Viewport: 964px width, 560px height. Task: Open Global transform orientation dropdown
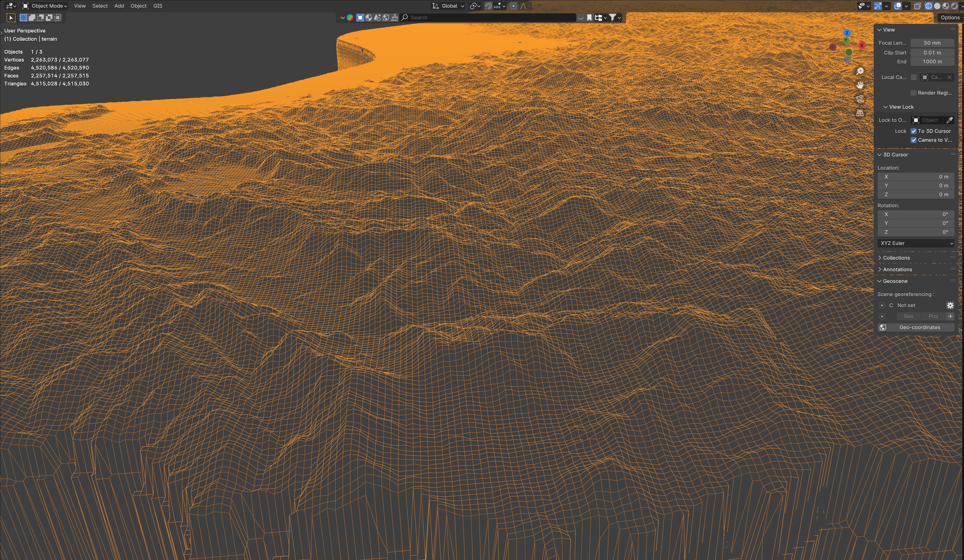448,6
